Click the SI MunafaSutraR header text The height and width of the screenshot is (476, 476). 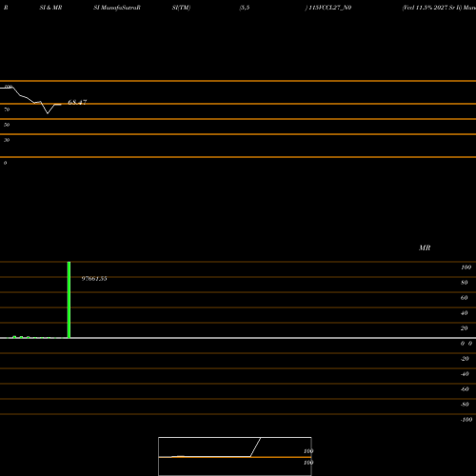tap(117, 8)
